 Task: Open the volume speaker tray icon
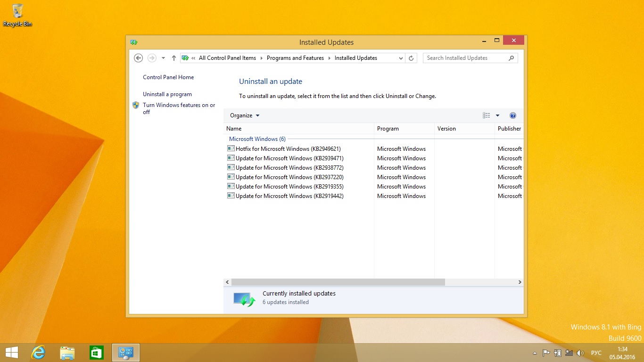pyautogui.click(x=580, y=353)
